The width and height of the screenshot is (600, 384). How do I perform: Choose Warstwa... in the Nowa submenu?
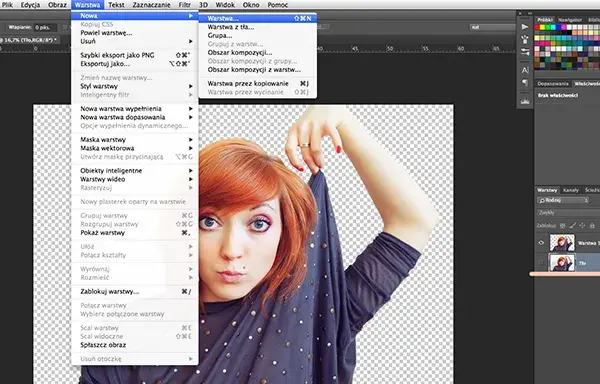coord(258,18)
